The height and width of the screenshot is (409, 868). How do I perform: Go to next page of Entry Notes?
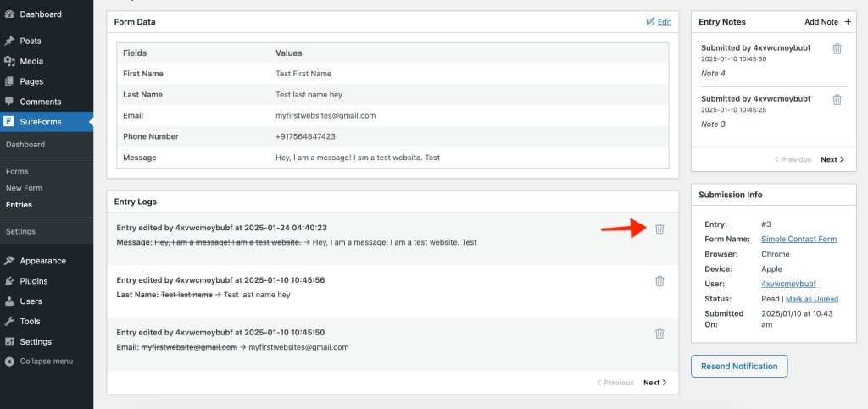[x=832, y=159]
